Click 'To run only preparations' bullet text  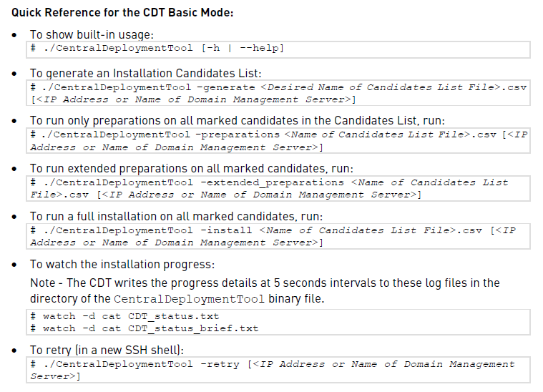pyautogui.click(x=238, y=120)
